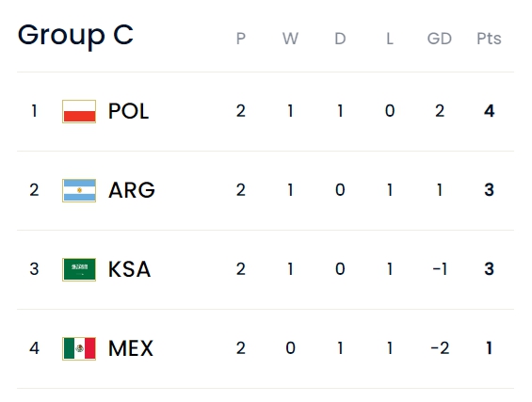
Task: Click the Mexico flag icon
Action: coord(79,348)
